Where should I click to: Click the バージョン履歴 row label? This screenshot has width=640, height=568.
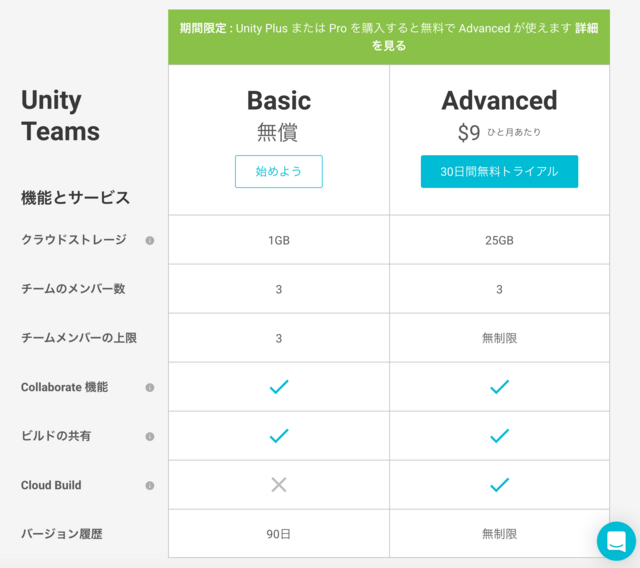tap(62, 534)
